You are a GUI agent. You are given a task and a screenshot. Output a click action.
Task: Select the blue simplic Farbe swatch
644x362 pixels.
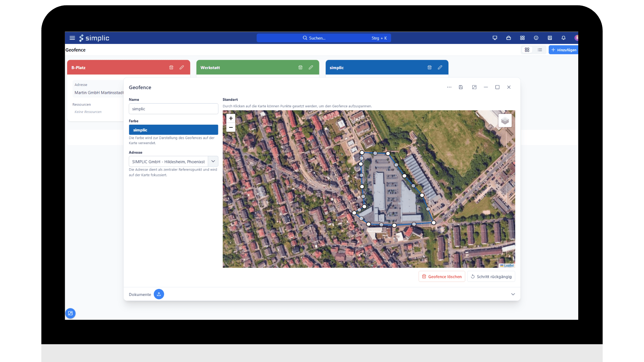[x=173, y=130]
